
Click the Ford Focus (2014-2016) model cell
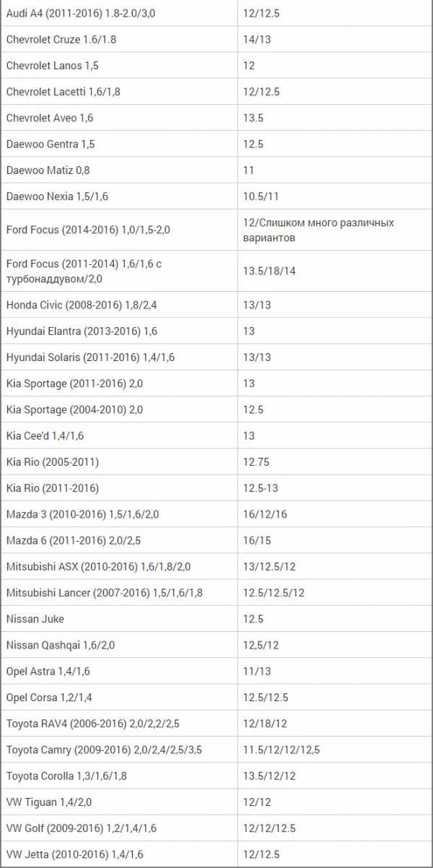point(88,230)
